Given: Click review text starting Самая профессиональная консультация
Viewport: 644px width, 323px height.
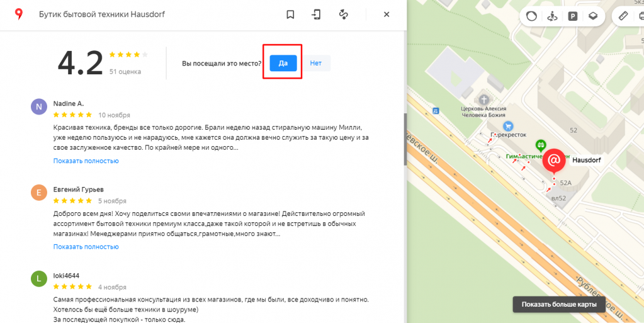Looking at the screenshot, I should click(211, 309).
